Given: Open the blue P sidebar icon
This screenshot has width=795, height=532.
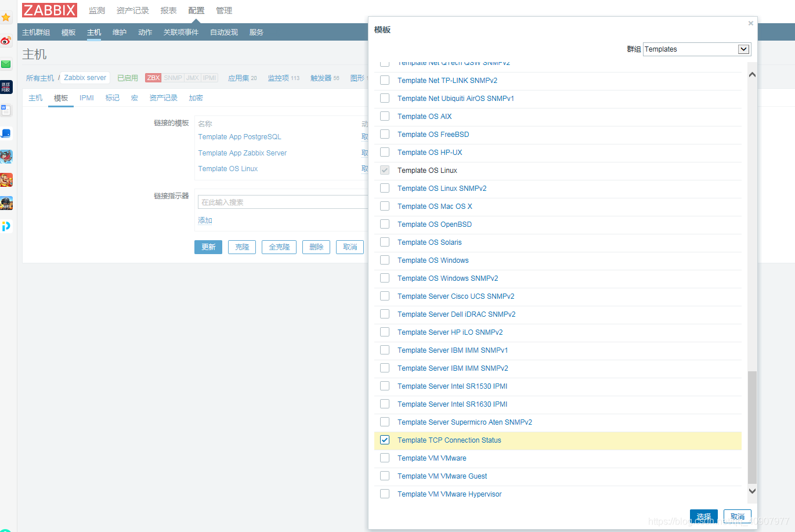Looking at the screenshot, I should tap(6, 226).
